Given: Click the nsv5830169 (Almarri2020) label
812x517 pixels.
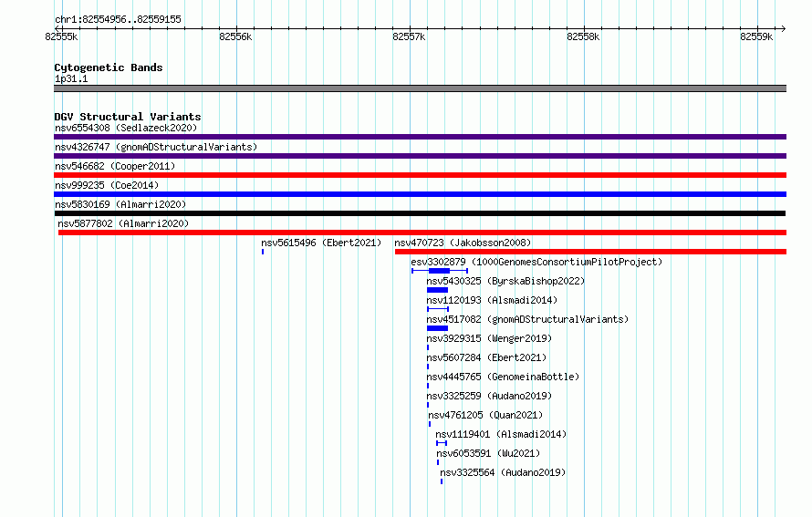Looking at the screenshot, I should 120,204.
